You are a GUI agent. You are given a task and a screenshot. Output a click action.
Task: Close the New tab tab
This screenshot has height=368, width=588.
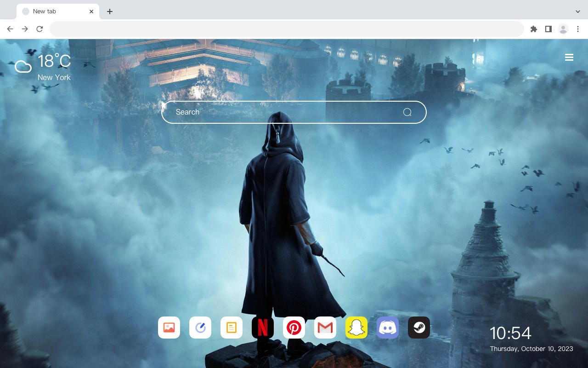pos(91,11)
